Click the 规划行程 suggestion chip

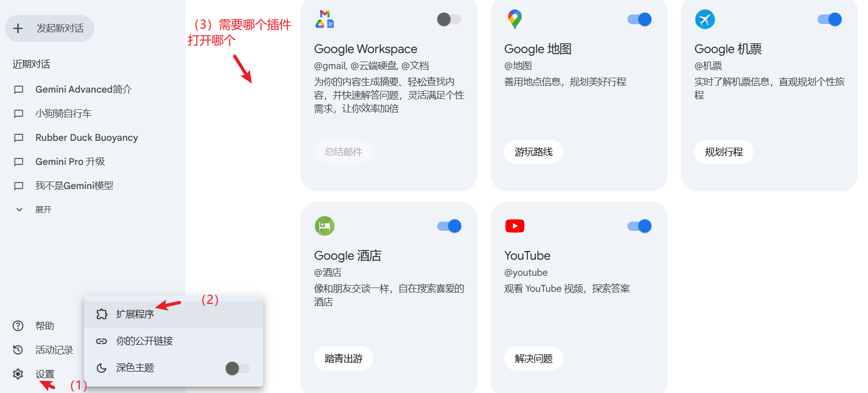pyautogui.click(x=724, y=152)
